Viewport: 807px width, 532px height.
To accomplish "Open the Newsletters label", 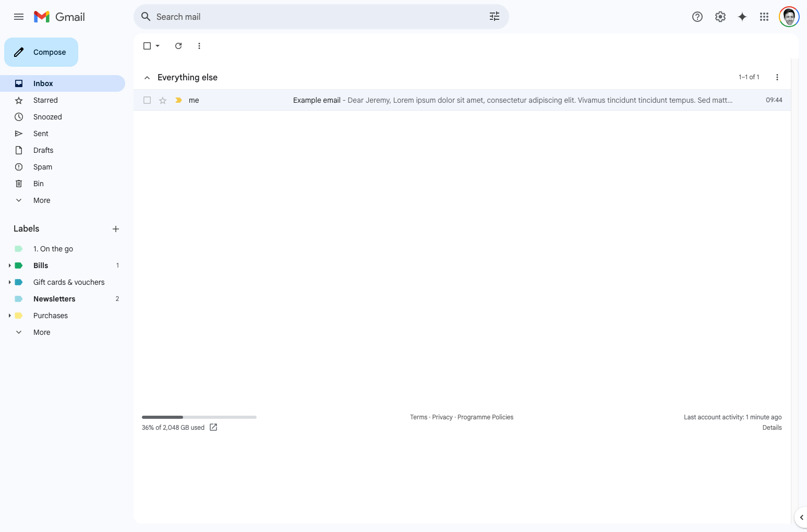I will (x=63, y=299).
